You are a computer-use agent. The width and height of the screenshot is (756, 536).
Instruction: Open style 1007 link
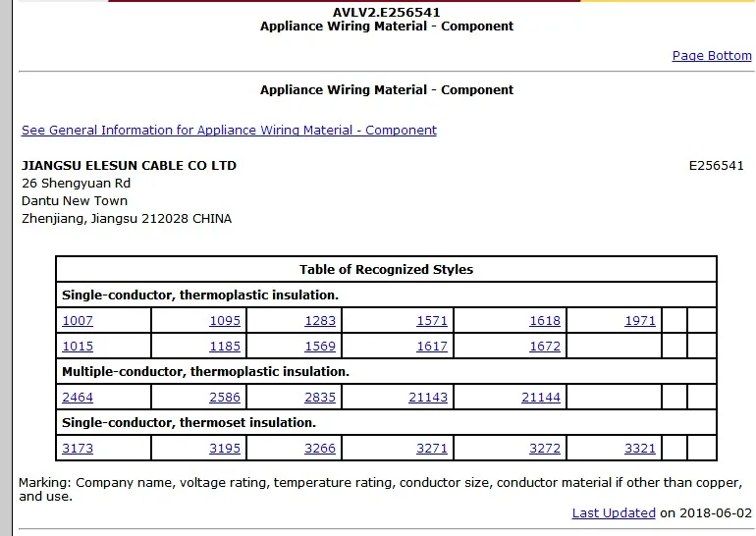point(78,321)
